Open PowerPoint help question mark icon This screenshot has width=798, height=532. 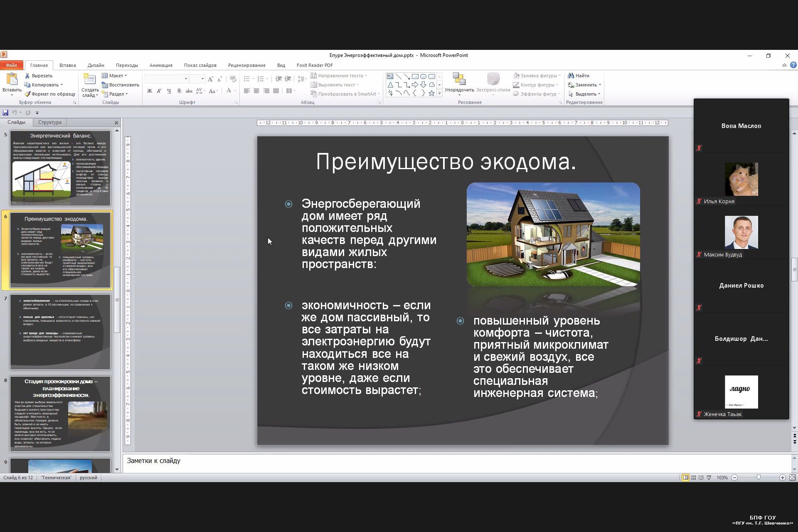pyautogui.click(x=793, y=65)
